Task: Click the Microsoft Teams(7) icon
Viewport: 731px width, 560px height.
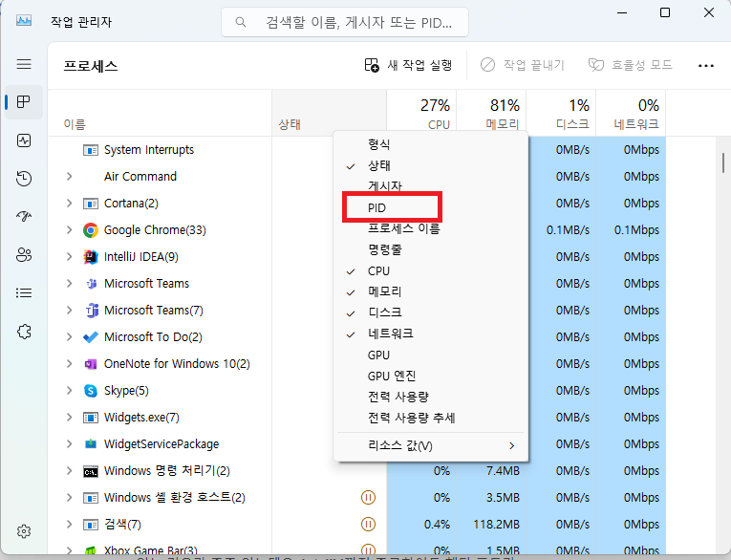Action: [x=92, y=311]
